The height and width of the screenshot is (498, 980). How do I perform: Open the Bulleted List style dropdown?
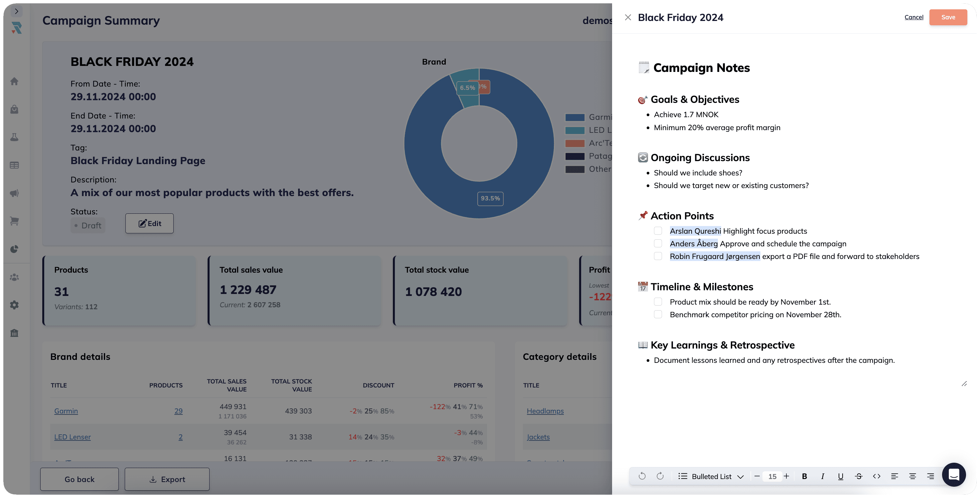click(x=711, y=476)
